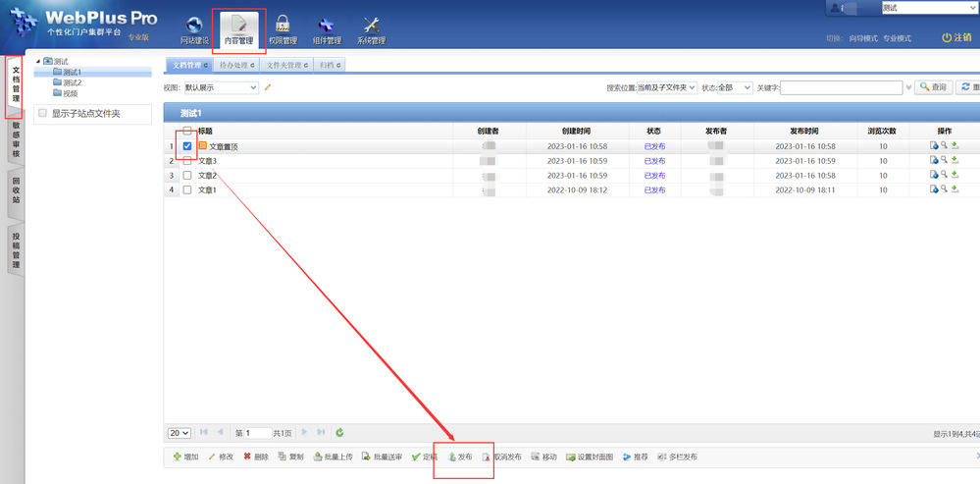
Task: Switch to the 待办处理 tab
Action: pos(236,66)
